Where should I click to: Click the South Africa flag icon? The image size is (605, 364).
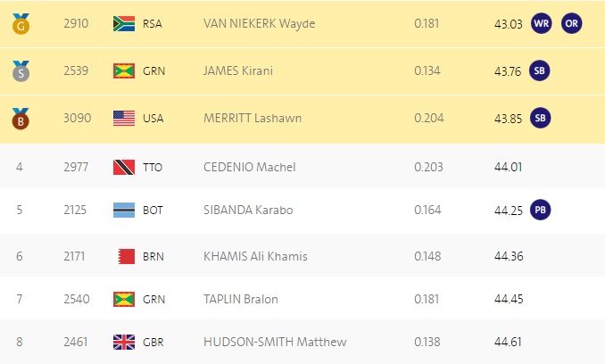click(124, 24)
